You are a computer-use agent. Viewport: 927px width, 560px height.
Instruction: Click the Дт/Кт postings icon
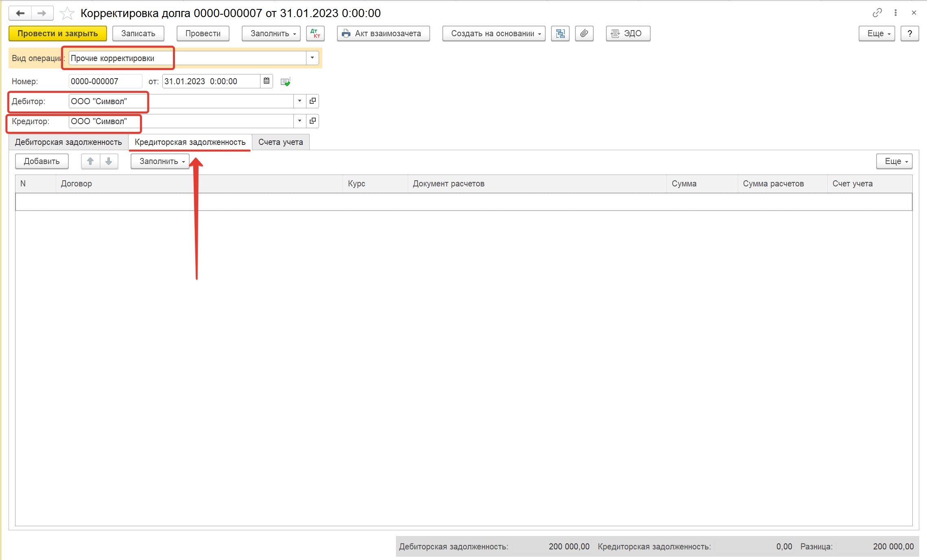click(315, 33)
